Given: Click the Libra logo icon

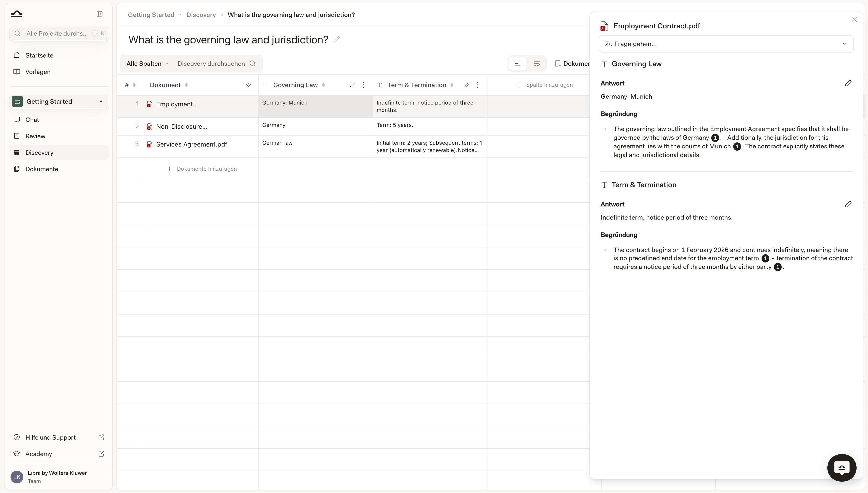Looking at the screenshot, I should pyautogui.click(x=17, y=14).
